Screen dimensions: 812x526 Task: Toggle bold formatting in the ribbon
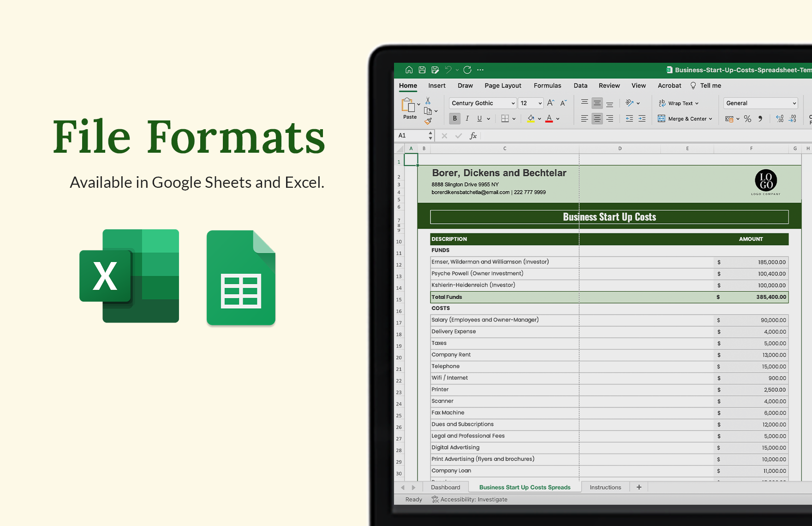tap(455, 119)
